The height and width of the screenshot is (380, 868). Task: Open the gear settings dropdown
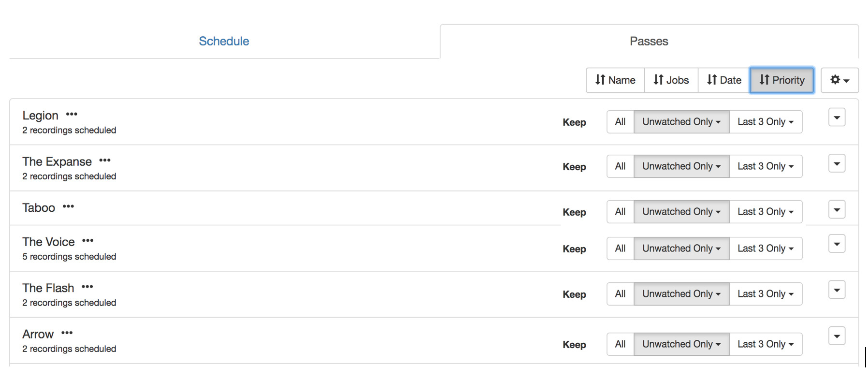(839, 80)
